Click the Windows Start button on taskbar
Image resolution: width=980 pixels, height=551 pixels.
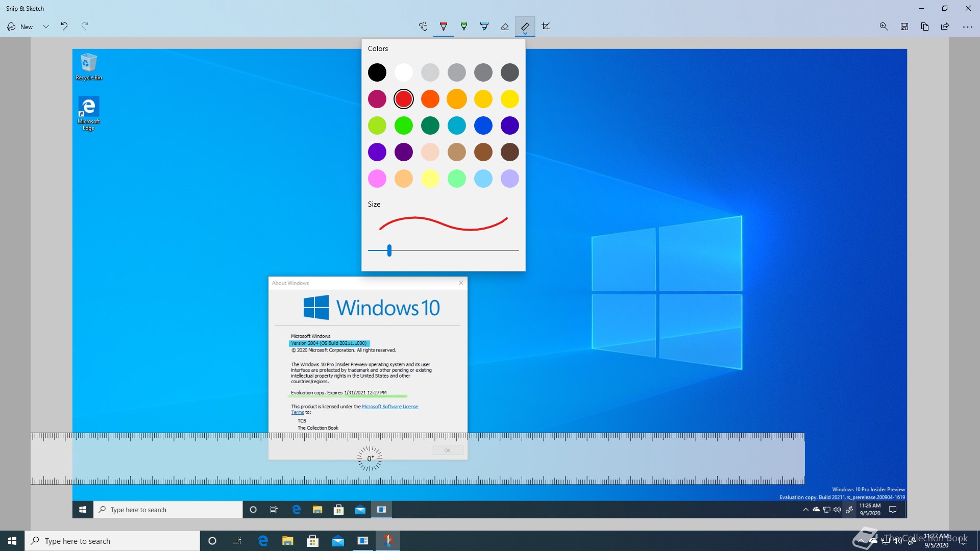pos(12,541)
